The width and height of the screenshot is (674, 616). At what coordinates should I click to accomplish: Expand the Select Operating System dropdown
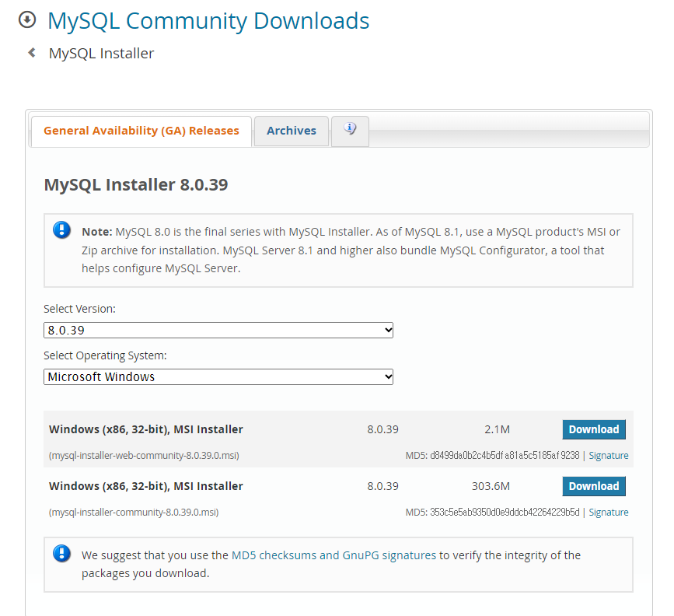pos(218,376)
